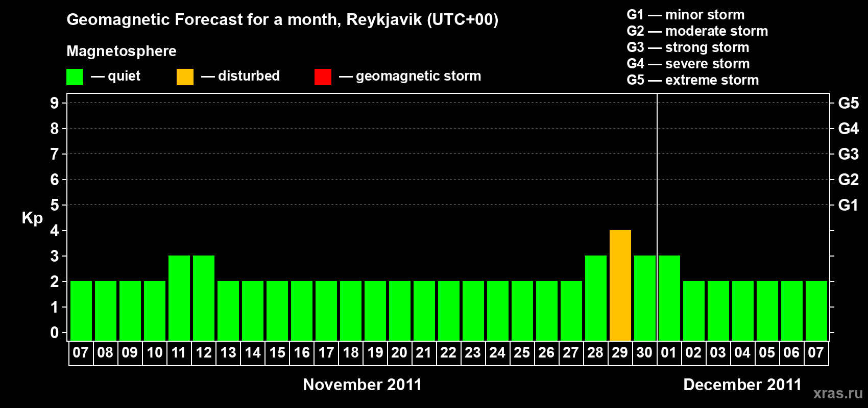868x408 pixels.
Task: Click the 'geomagnetic storm' legend text
Action: click(x=419, y=76)
